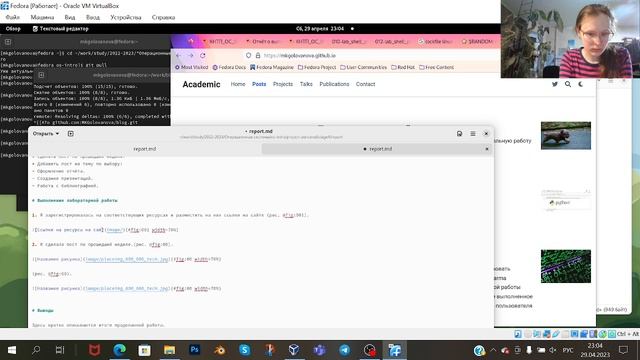
Task: Switch to the first 012-lab_shell browser tab
Action: [x=348, y=42]
